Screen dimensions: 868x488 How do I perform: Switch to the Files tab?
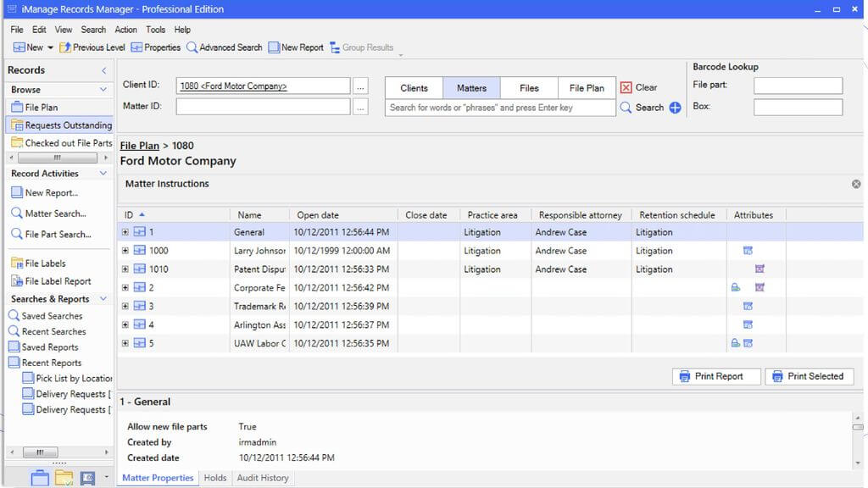coord(529,88)
